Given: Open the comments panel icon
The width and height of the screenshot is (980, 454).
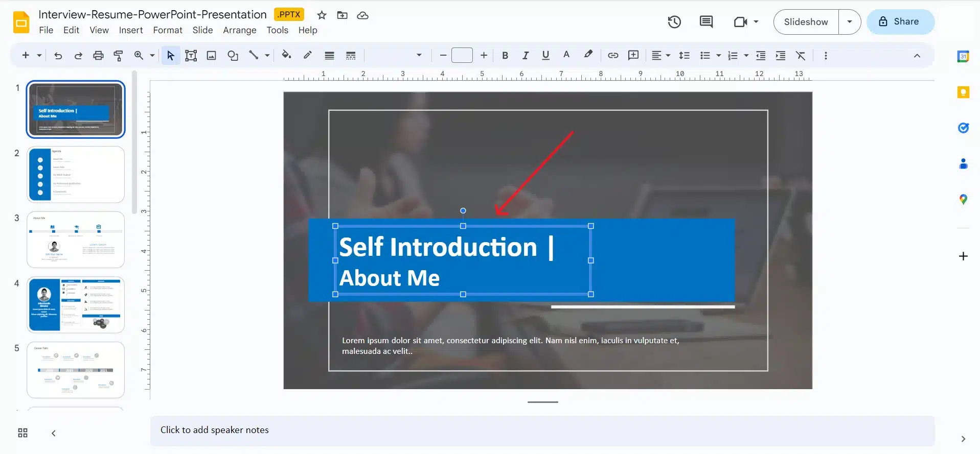Looking at the screenshot, I should 706,22.
